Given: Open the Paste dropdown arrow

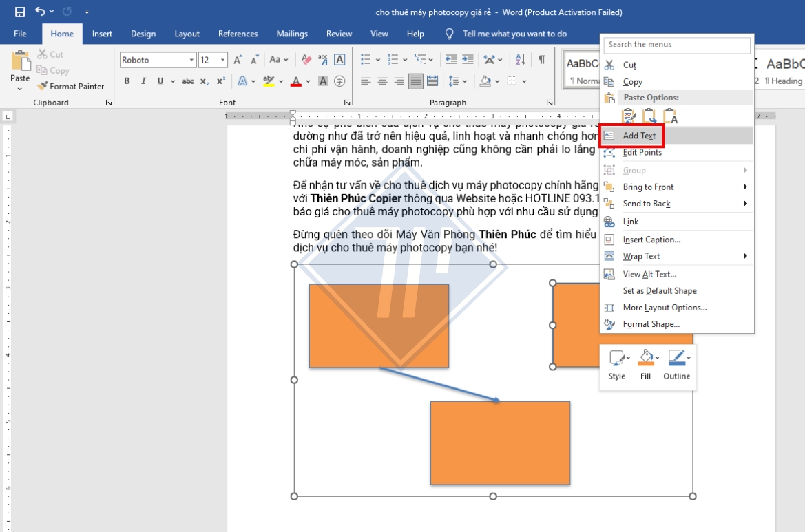Looking at the screenshot, I should point(20,89).
